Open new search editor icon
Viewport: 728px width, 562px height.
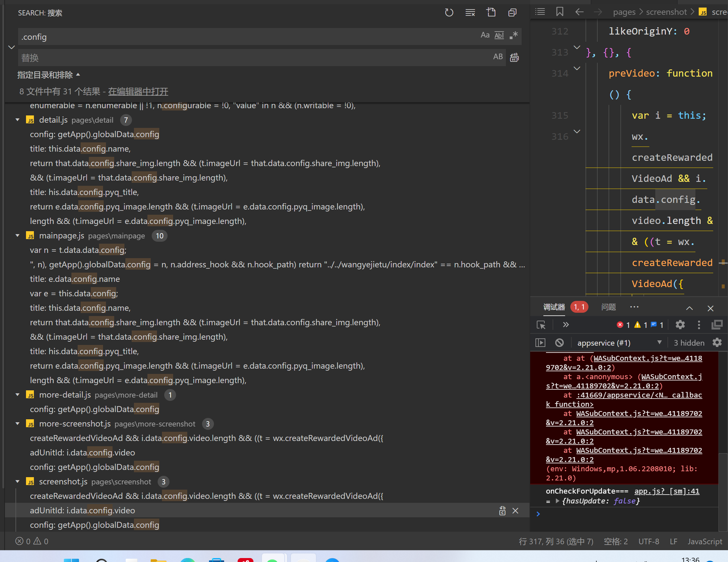point(491,12)
